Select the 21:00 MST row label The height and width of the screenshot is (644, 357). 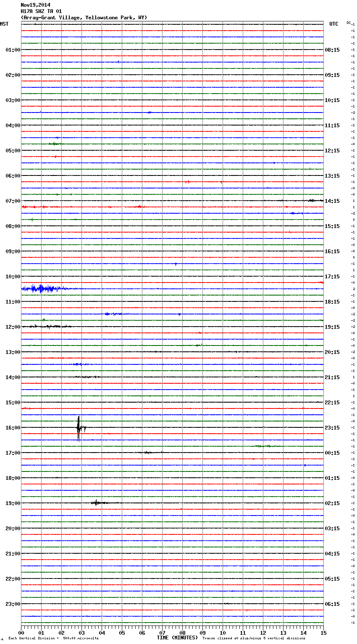click(x=13, y=554)
